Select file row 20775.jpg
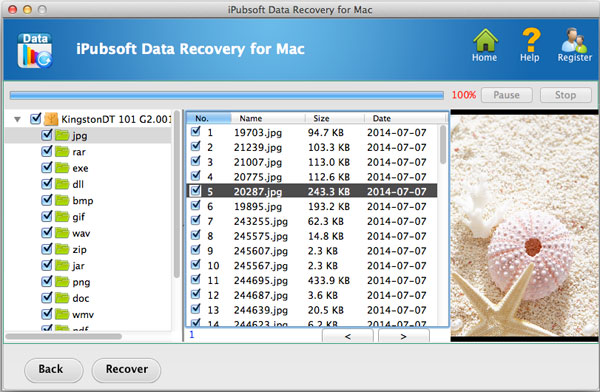Image resolution: width=600 pixels, height=392 pixels. [312, 177]
